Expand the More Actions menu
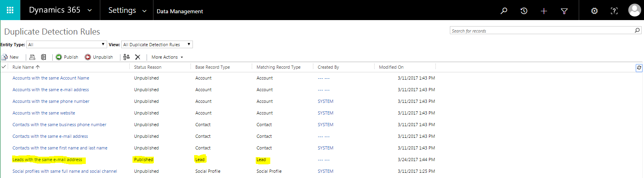The height and width of the screenshot is (178, 644). click(167, 57)
